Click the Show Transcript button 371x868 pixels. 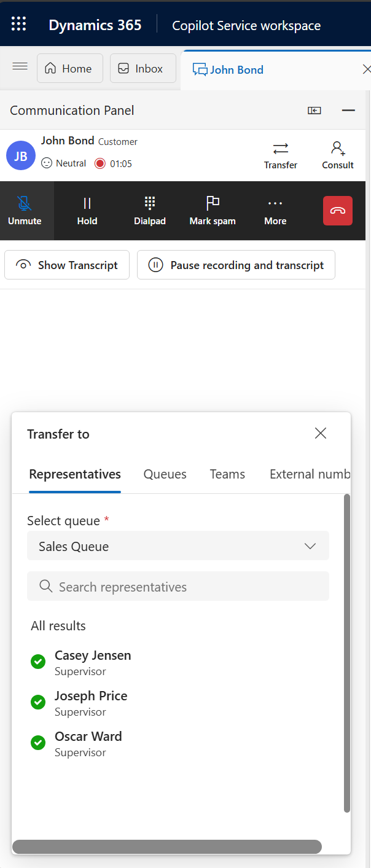(x=67, y=265)
